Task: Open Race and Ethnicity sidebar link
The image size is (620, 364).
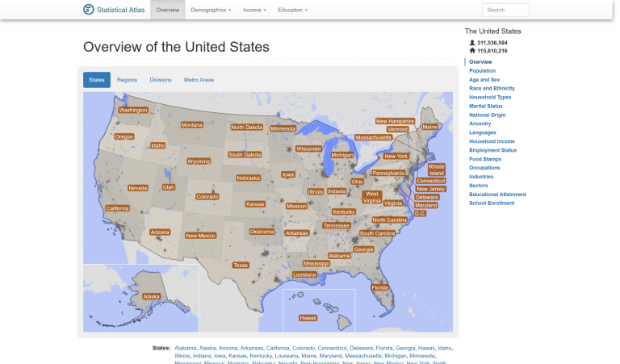Action: (492, 88)
